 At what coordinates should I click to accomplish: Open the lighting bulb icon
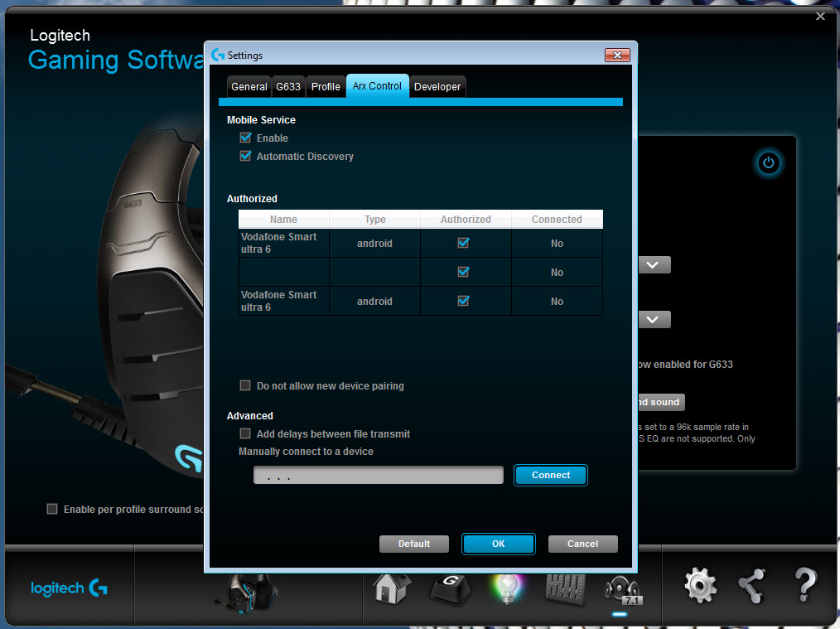pos(507,589)
